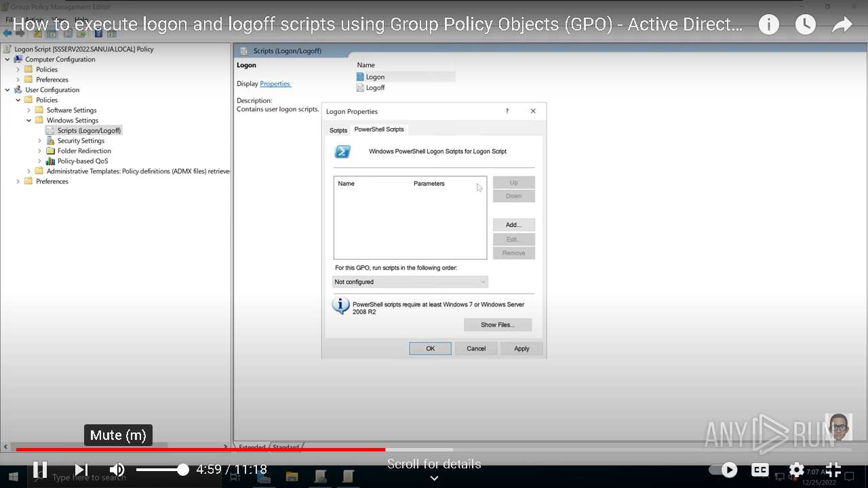Select the PowerShell Scripts tab

click(379, 129)
